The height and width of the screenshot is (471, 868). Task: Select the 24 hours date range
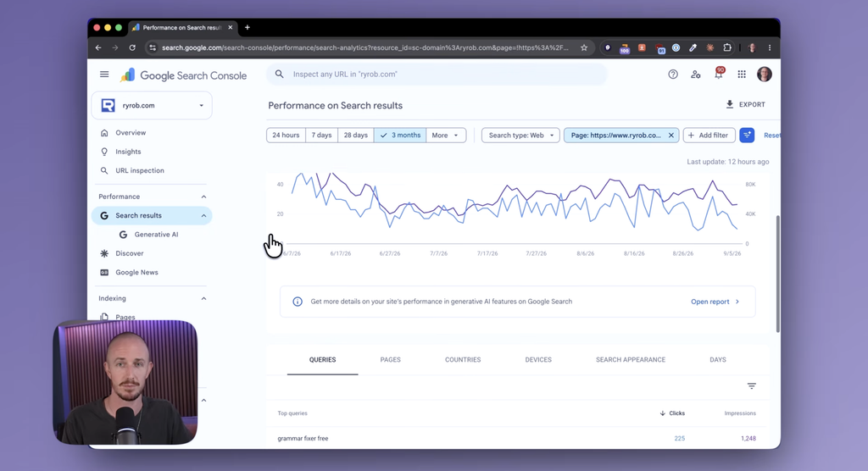[x=286, y=135]
